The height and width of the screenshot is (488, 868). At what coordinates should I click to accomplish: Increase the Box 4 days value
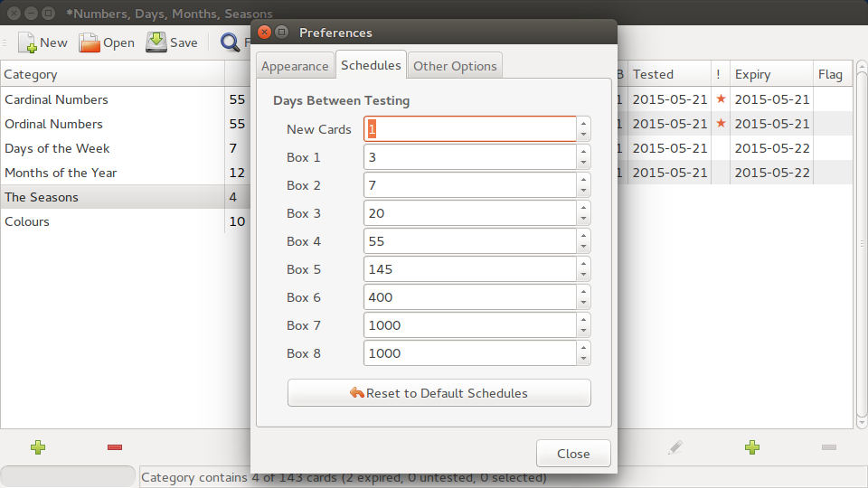584,235
